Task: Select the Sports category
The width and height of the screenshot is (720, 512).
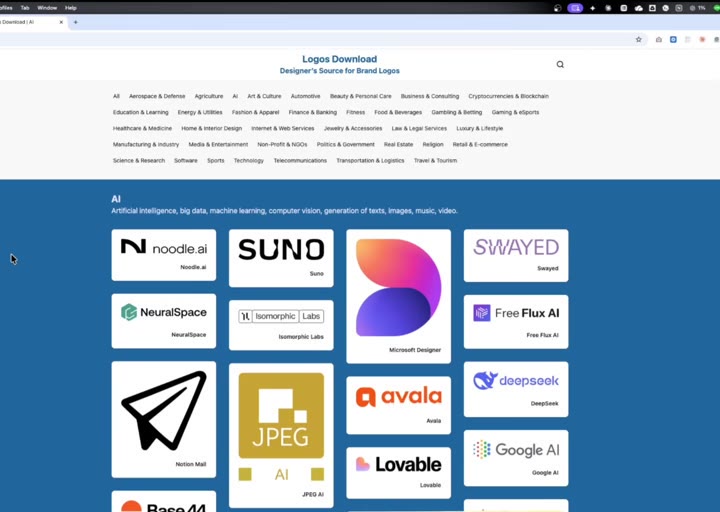Action: (215, 161)
